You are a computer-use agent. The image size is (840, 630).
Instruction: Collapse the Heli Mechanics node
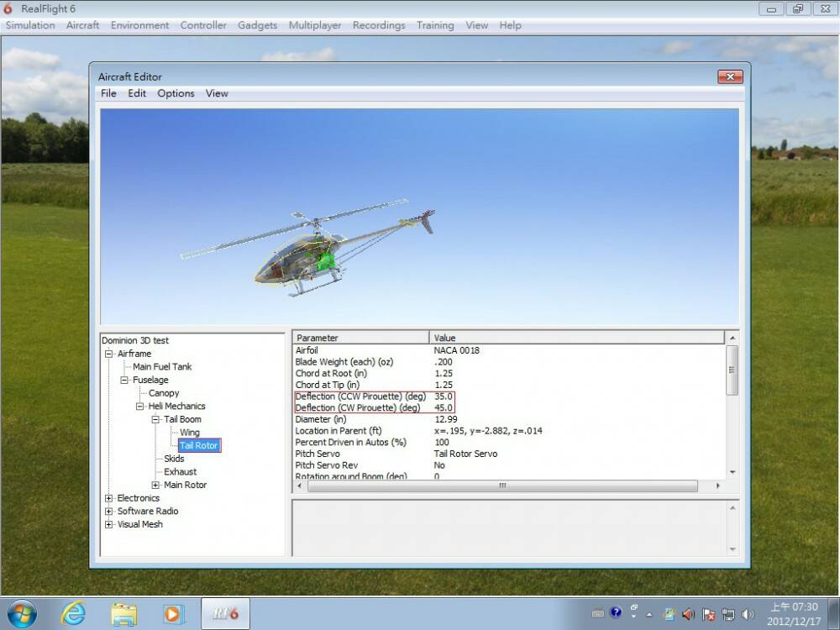click(x=139, y=406)
